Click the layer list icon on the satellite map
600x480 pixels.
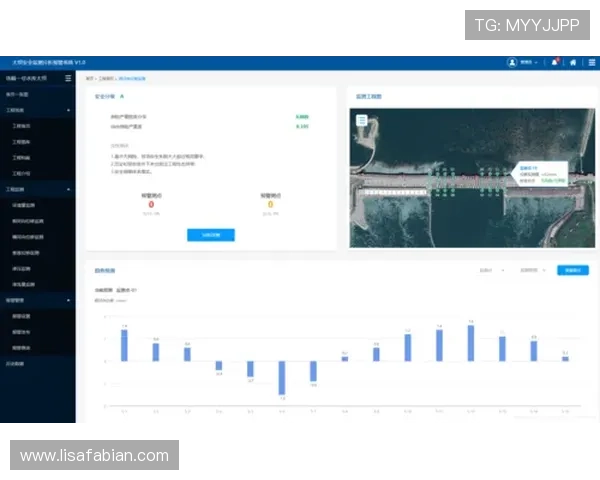click(361, 121)
